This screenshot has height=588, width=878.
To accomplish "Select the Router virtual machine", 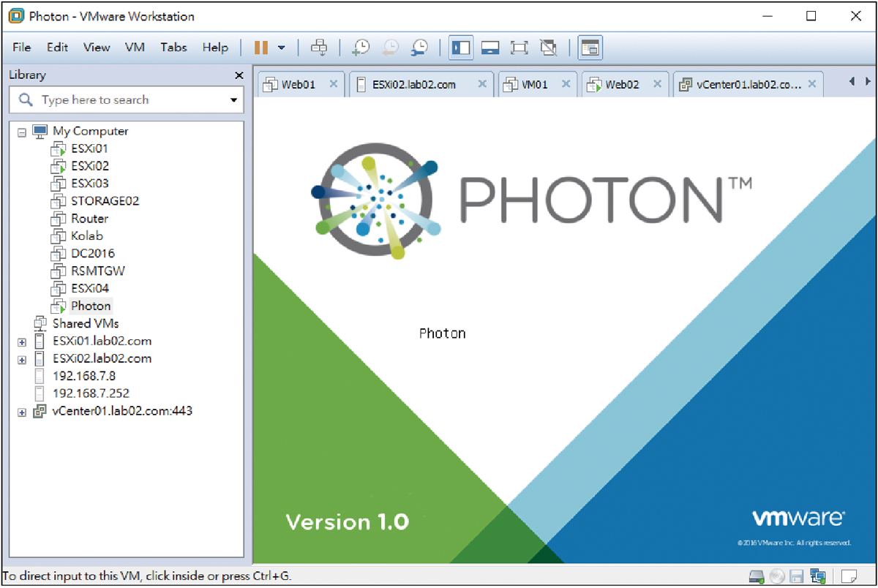I will tap(89, 219).
